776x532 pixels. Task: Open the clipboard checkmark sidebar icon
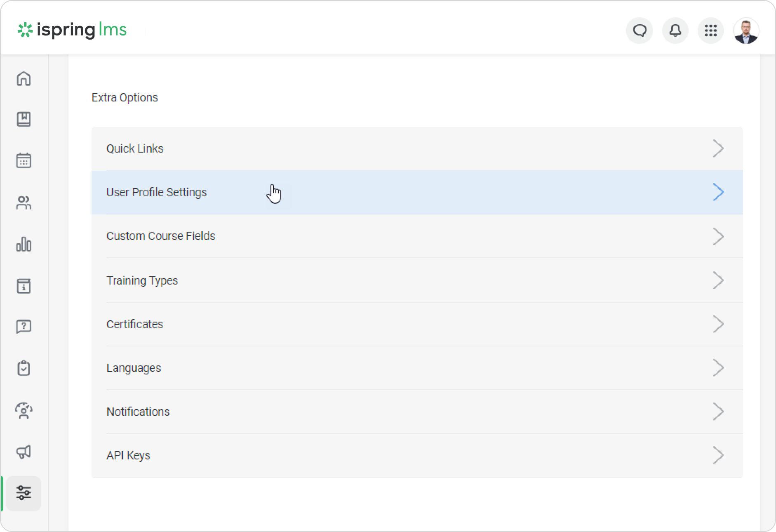pyautogui.click(x=24, y=368)
